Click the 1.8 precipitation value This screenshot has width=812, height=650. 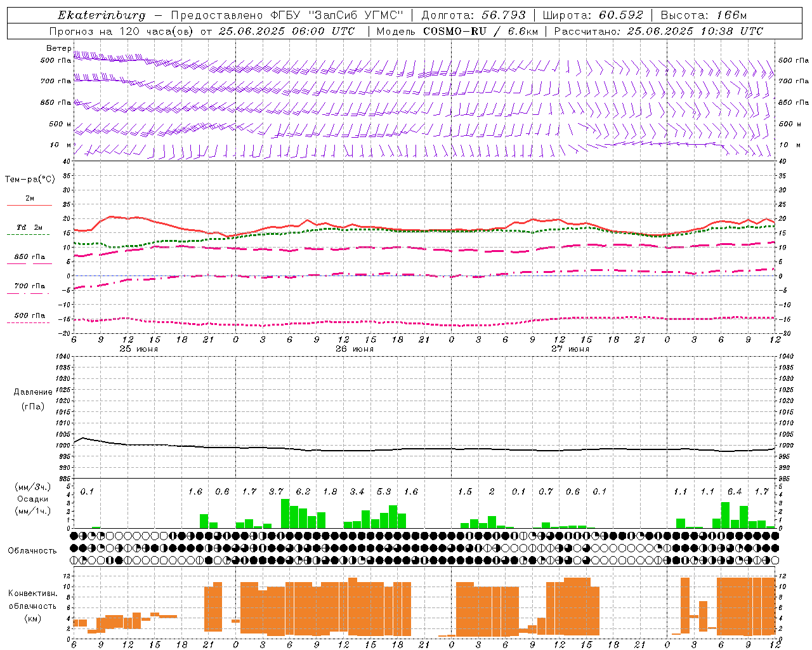tap(330, 492)
